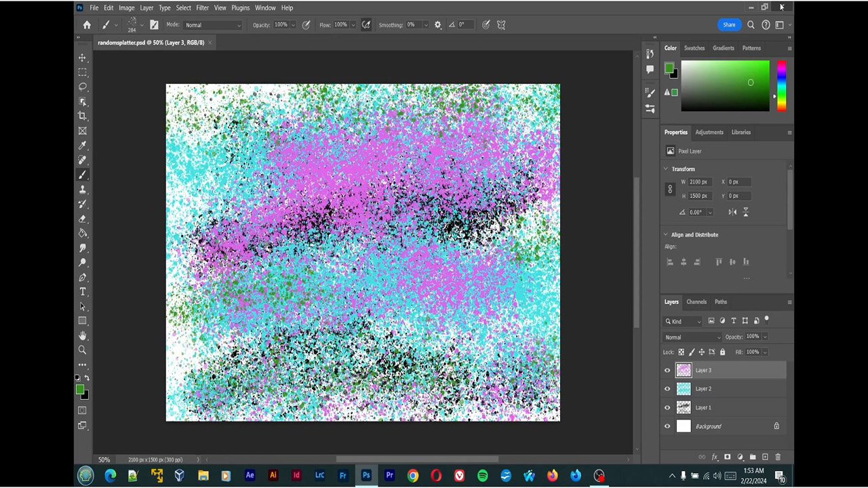The width and height of the screenshot is (868, 488).
Task: Select the Zoom tool
Action: [83, 350]
